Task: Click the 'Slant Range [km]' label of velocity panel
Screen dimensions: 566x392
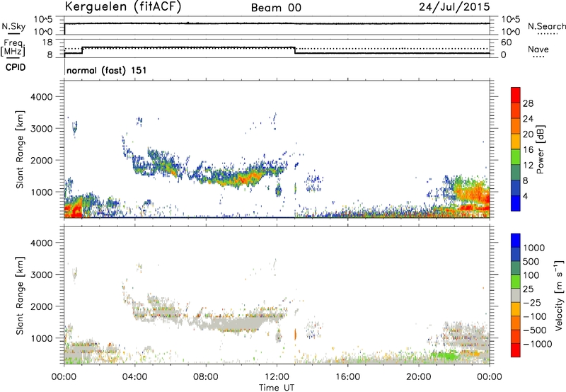Action: pyautogui.click(x=20, y=296)
